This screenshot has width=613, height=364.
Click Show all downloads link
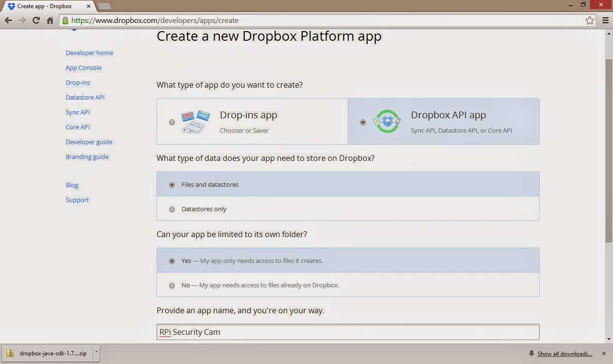pos(565,353)
